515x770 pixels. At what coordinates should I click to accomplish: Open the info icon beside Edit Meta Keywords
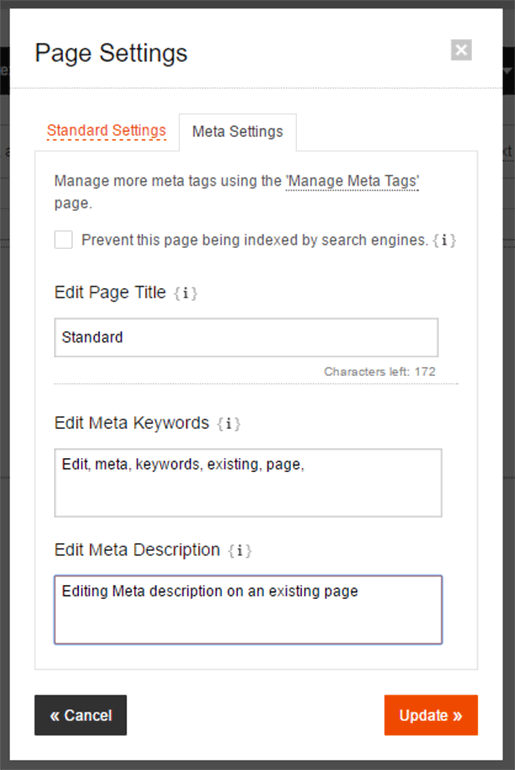tap(229, 424)
